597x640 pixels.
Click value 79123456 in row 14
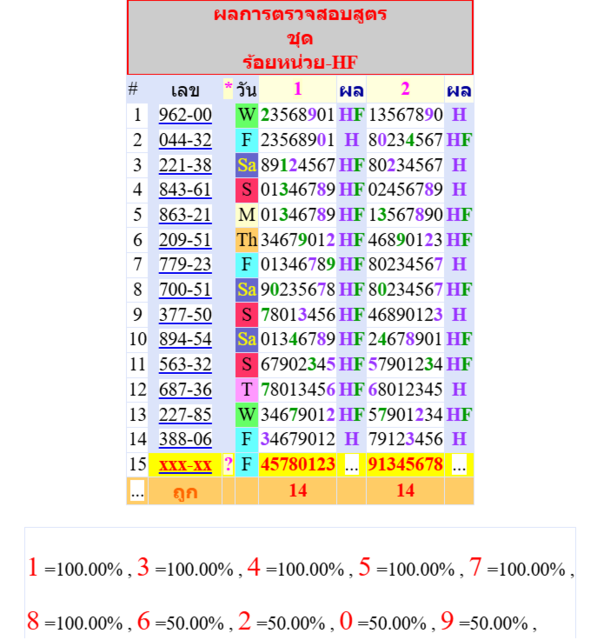[405, 439]
